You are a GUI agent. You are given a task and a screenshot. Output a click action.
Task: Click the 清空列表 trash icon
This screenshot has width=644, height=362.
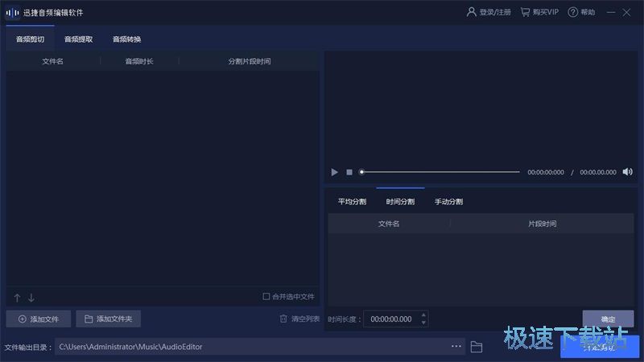click(283, 319)
